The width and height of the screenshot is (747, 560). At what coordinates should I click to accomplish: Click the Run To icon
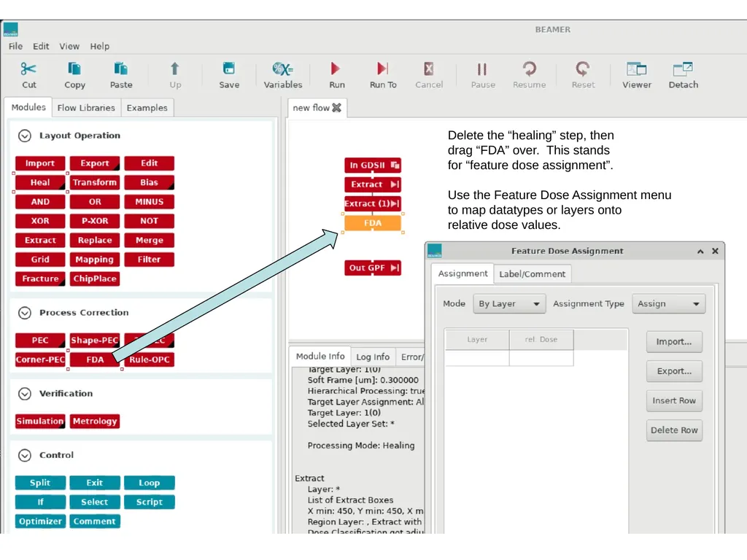382,69
